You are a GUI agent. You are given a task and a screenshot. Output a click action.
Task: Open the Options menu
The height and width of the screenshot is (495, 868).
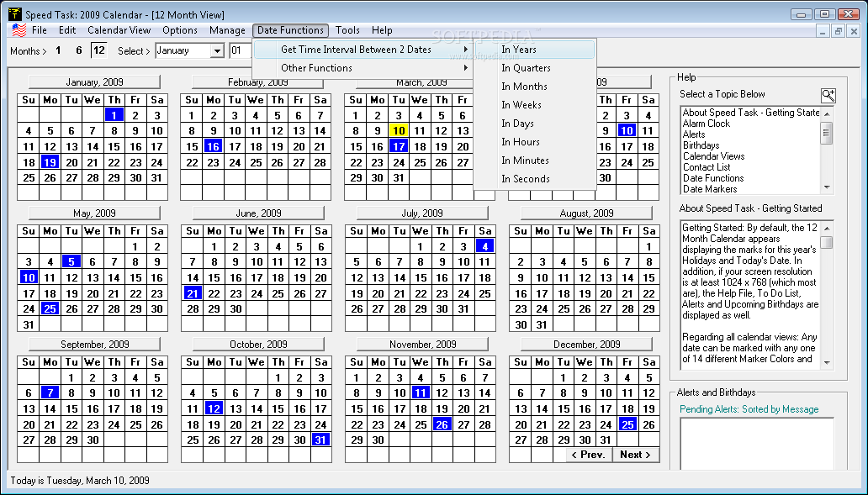pos(180,30)
